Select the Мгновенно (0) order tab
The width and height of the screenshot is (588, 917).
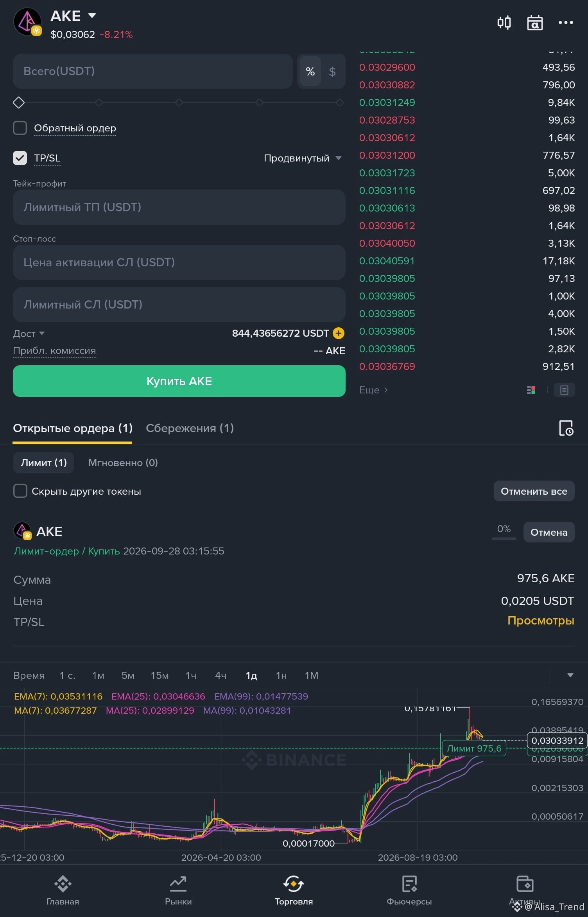tap(123, 463)
